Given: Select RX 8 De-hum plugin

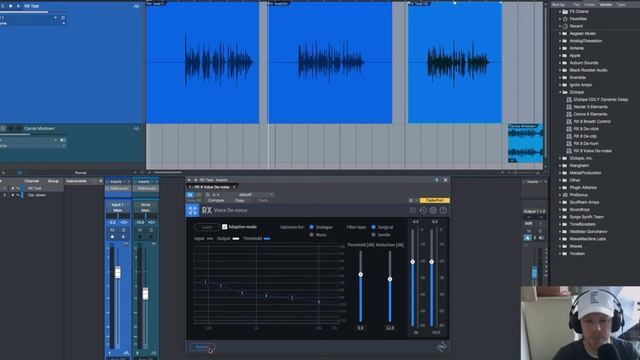Looking at the screenshot, I should [x=586, y=144].
